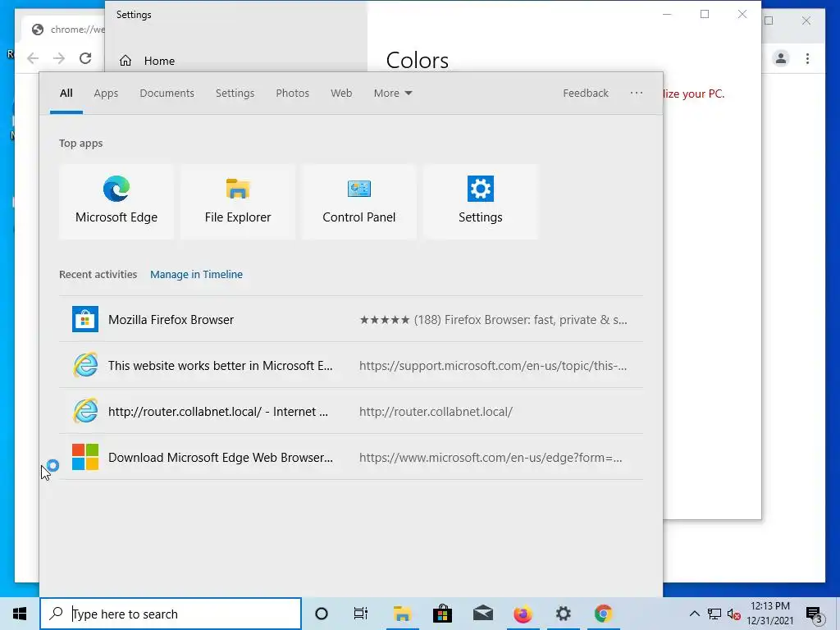Click the Firefox Browser rating description

click(x=493, y=320)
